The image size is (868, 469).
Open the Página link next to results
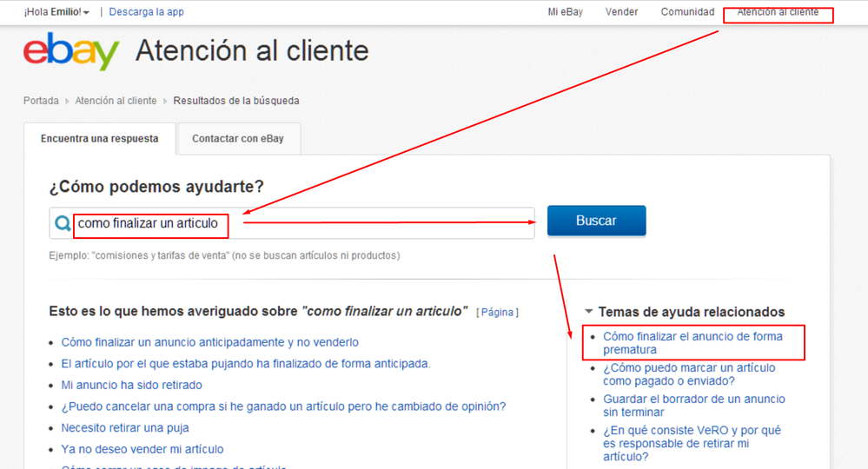497,313
